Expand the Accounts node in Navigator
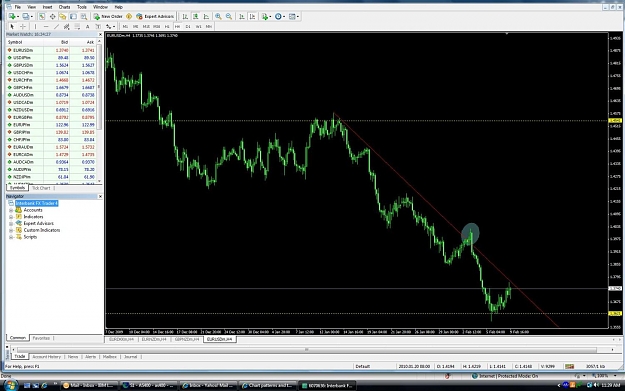 pyautogui.click(x=11, y=210)
